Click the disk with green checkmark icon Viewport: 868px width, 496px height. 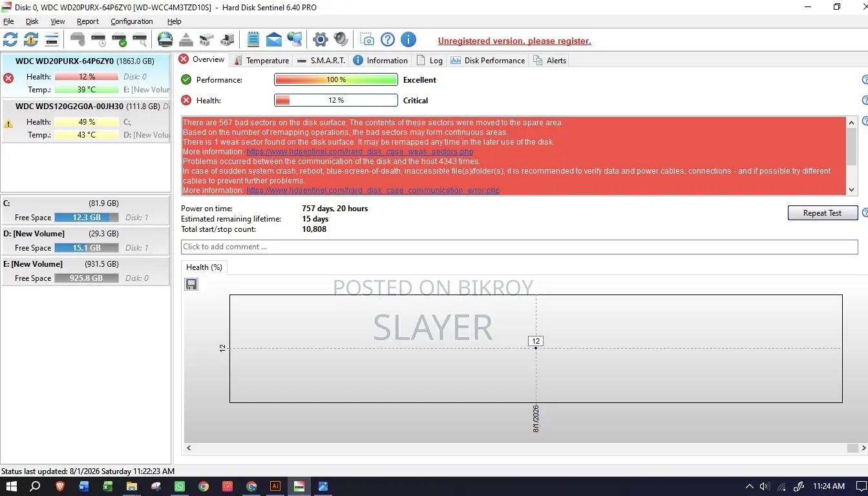tap(119, 40)
